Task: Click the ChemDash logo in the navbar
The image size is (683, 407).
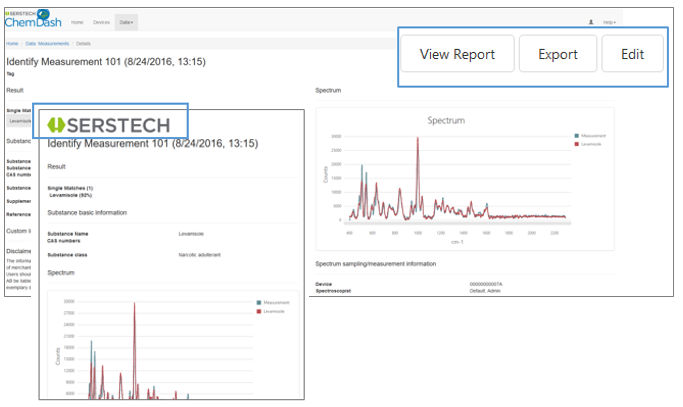Action: click(x=33, y=19)
